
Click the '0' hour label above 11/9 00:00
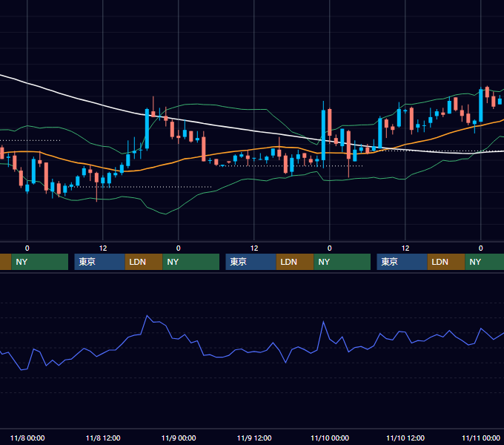point(179,248)
